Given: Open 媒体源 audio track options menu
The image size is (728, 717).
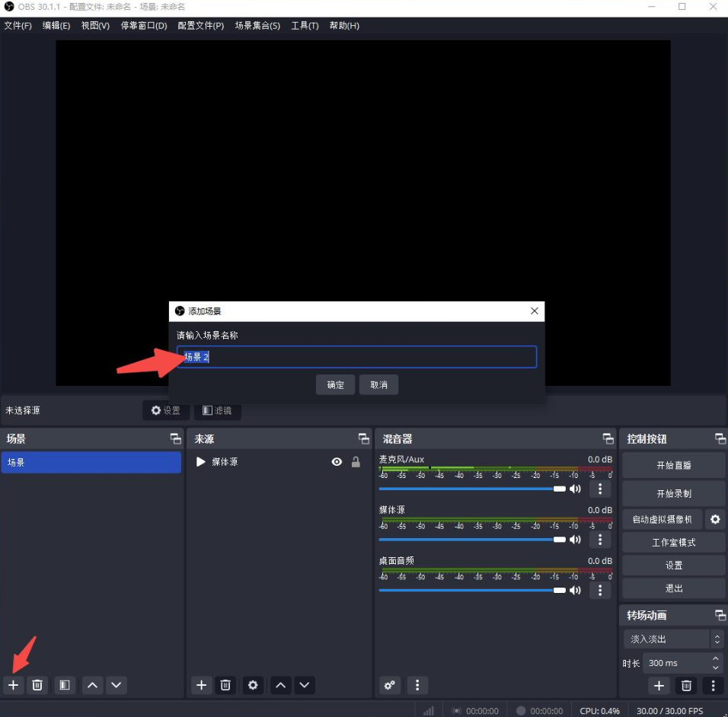Looking at the screenshot, I should 600,539.
